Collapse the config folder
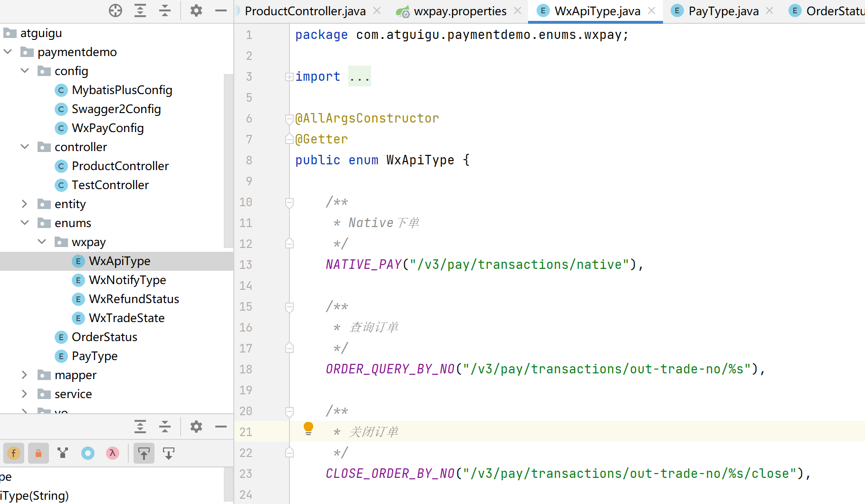The width and height of the screenshot is (865, 504). pyautogui.click(x=25, y=70)
